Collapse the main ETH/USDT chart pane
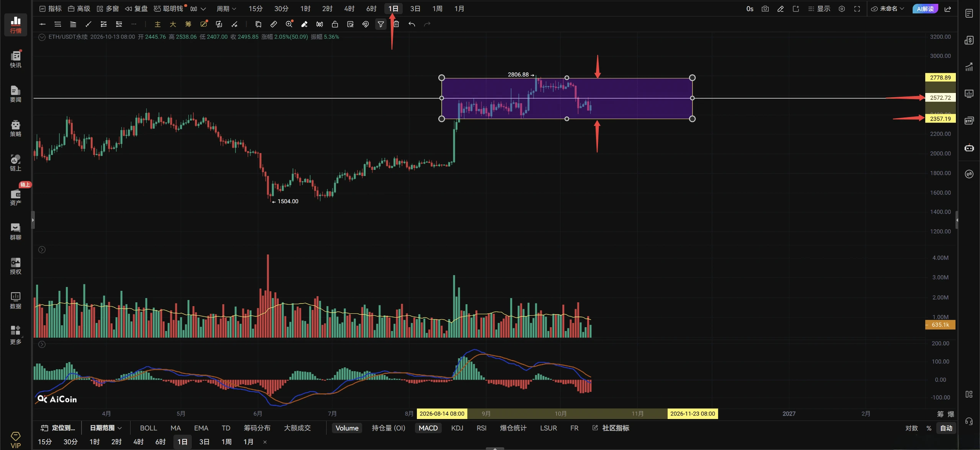This screenshot has width=980, height=450. point(42,37)
